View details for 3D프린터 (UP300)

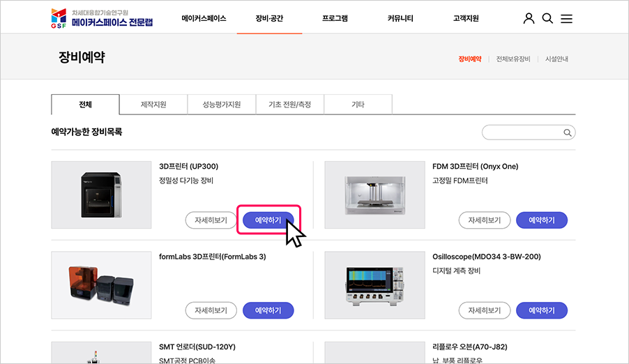(211, 220)
